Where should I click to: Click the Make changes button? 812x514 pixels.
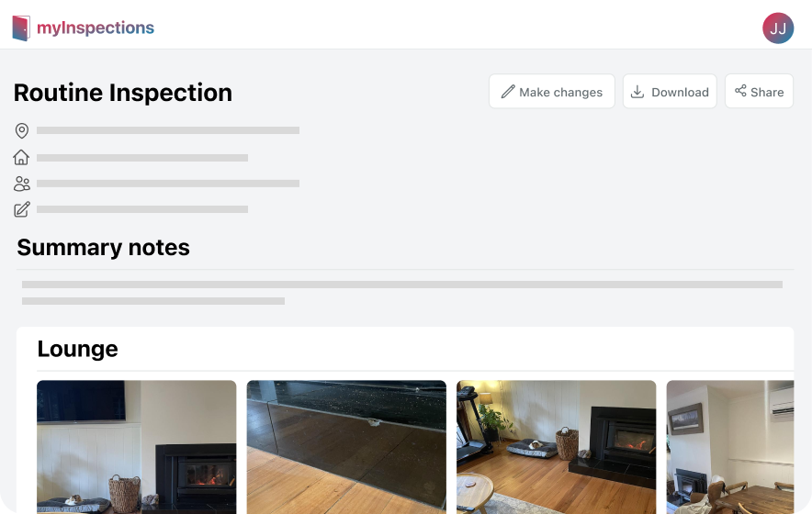(552, 91)
